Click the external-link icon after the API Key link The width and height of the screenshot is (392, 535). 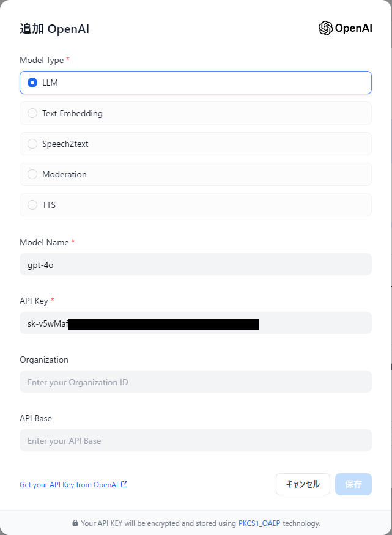coord(124,484)
